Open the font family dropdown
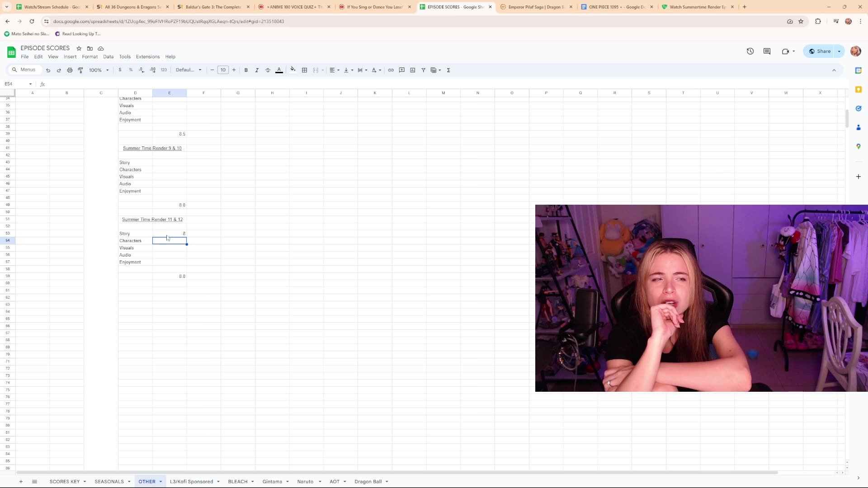The width and height of the screenshot is (868, 488). coord(189,70)
